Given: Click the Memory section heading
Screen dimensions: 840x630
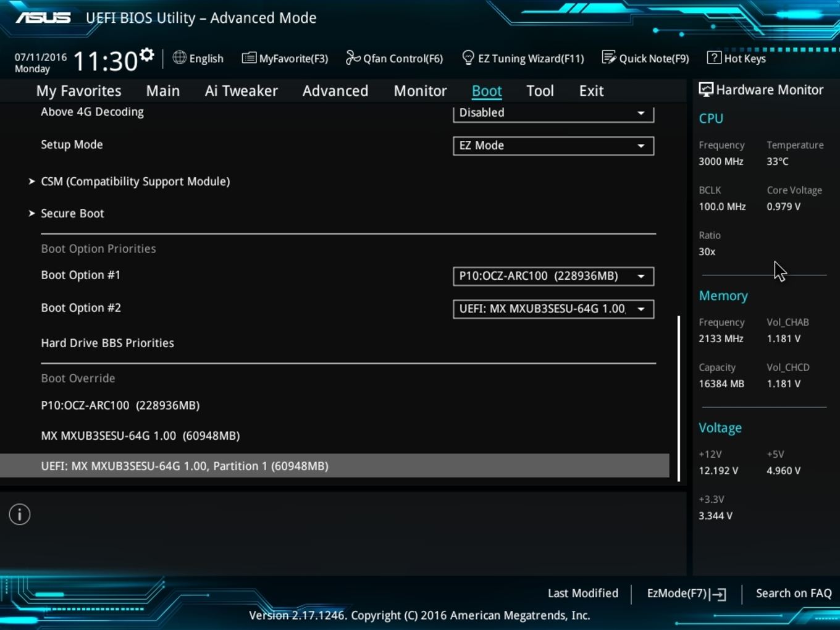Looking at the screenshot, I should click(x=723, y=296).
